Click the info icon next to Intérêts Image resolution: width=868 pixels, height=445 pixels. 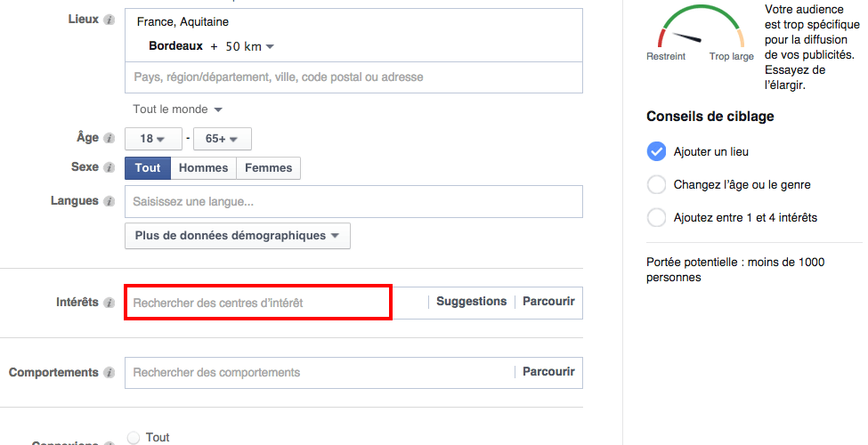tap(109, 303)
